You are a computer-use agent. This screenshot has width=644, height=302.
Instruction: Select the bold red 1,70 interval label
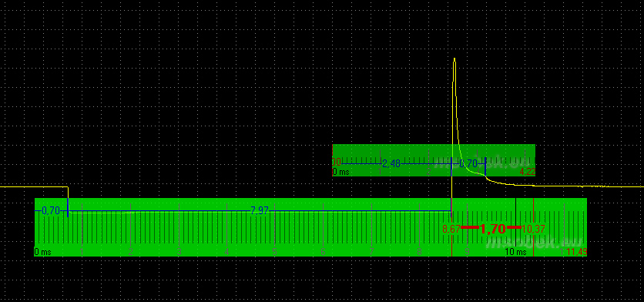[x=493, y=229]
